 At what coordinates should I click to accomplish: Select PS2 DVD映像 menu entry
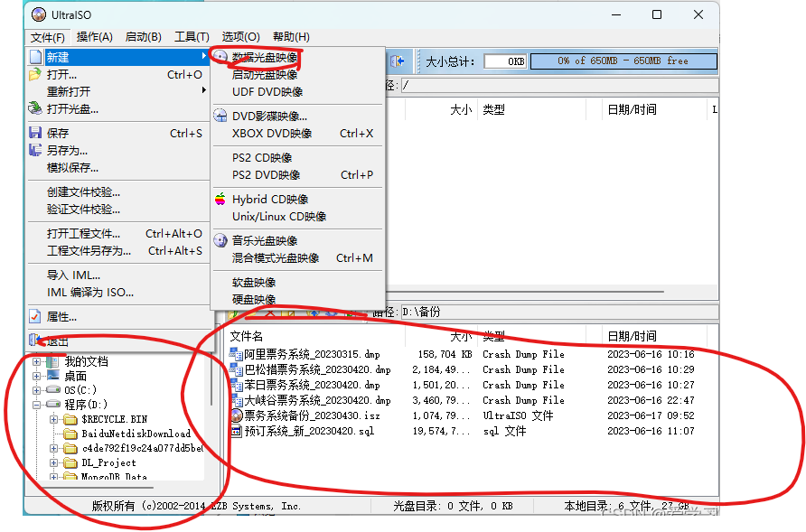click(x=297, y=174)
